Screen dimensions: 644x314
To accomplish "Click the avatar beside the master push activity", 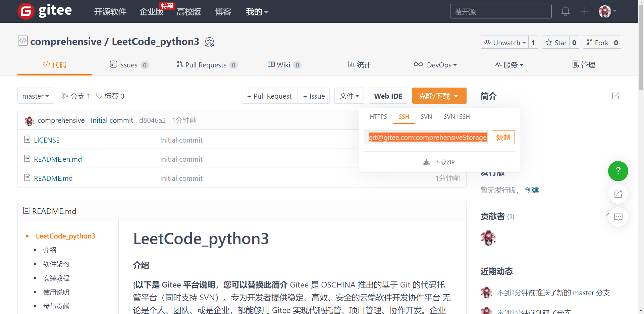I will 486,293.
